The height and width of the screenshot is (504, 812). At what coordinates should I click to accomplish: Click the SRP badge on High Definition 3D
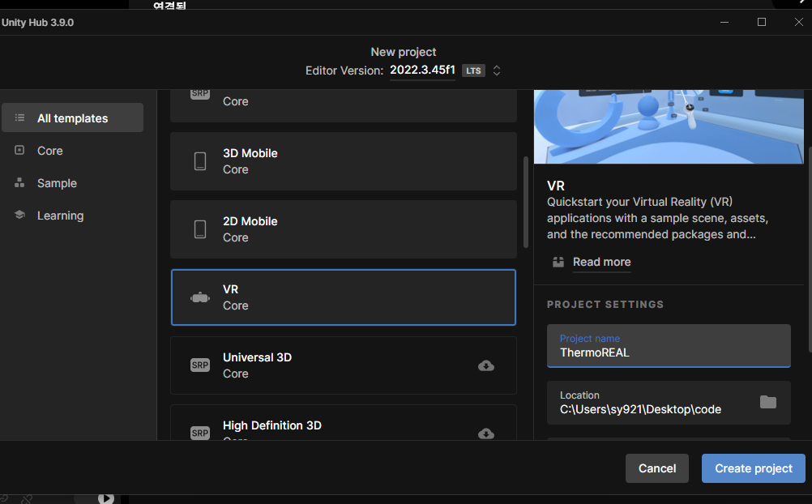pyautogui.click(x=200, y=433)
